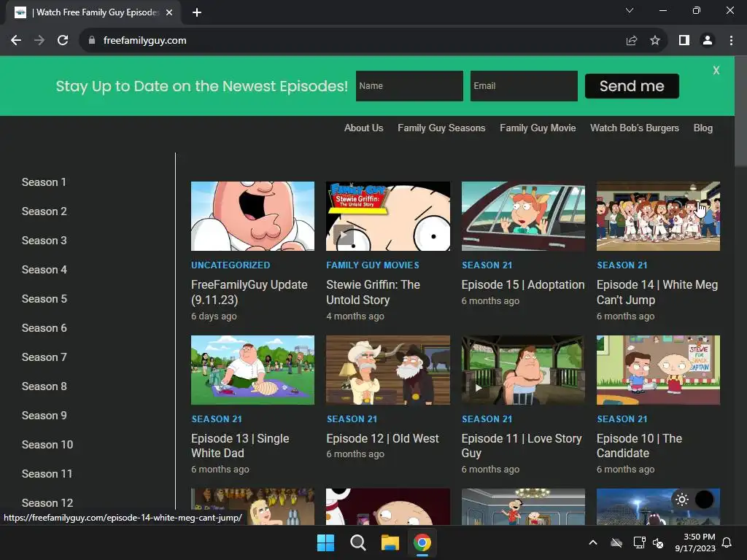This screenshot has height=560, width=747.
Task: Open the Episode 15 Adoptation thumbnail
Action: point(523,216)
